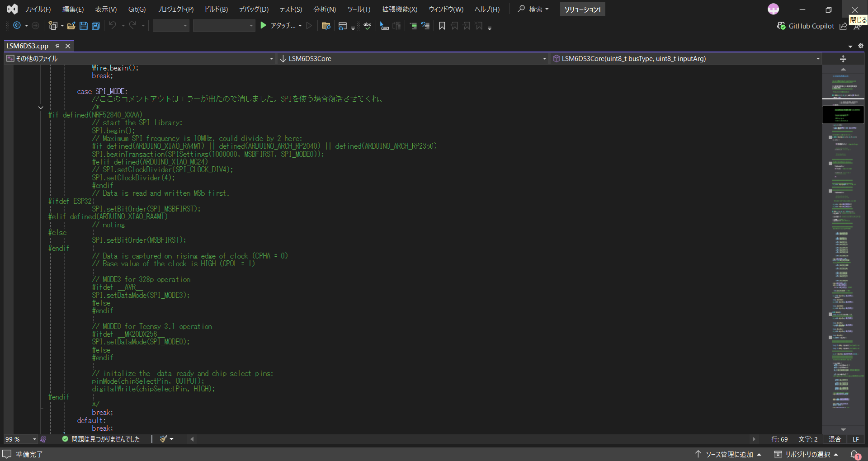Toggle the code outline collapse arrow near #if defined
Viewport: 868px width, 461px height.
[41, 108]
